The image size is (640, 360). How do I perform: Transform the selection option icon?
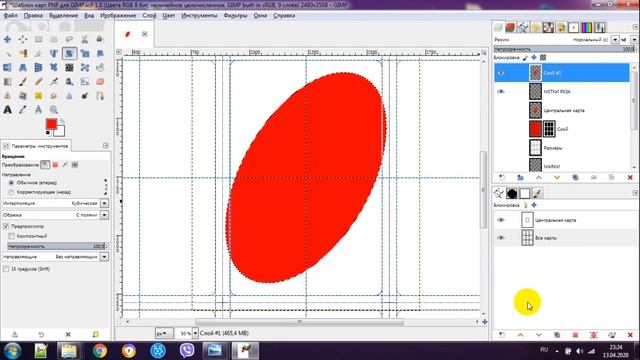click(55, 165)
